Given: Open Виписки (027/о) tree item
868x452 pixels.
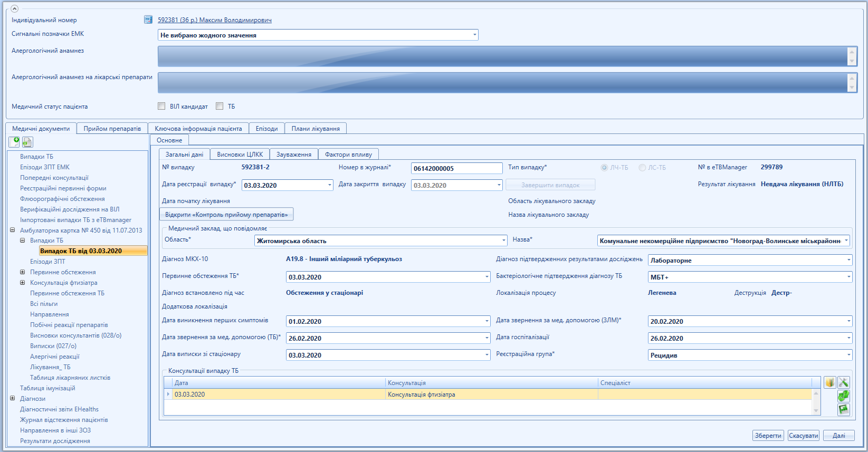Looking at the screenshot, I should coord(53,346).
